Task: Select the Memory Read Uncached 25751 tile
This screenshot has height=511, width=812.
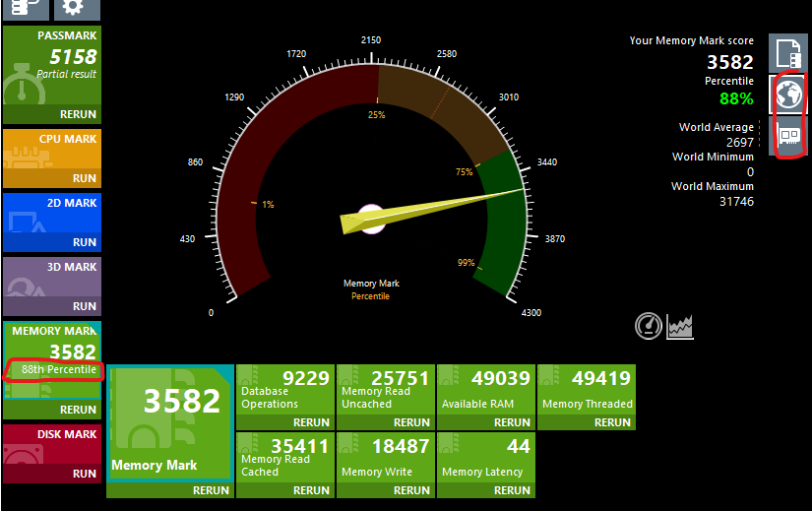Action: (386, 390)
